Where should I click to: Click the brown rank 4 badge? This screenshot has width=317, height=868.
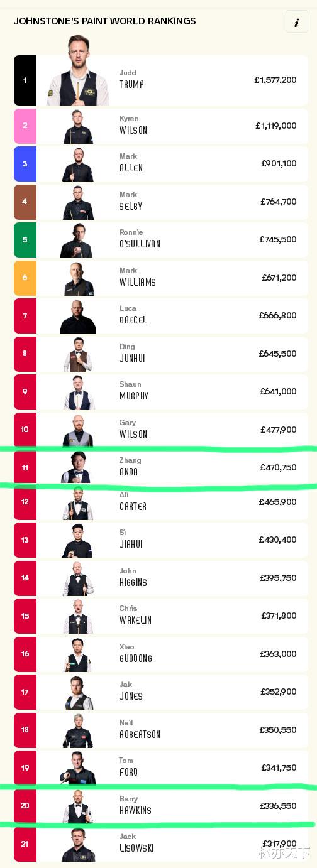click(25, 202)
